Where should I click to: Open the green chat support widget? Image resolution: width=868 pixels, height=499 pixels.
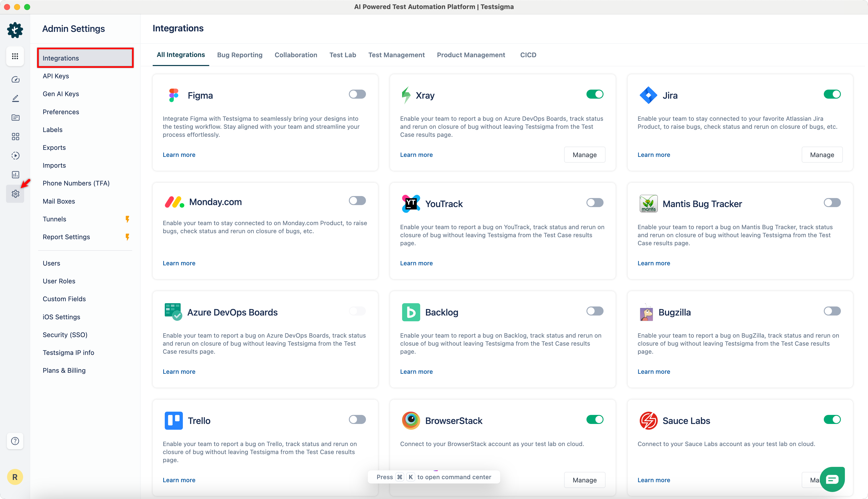(x=832, y=479)
